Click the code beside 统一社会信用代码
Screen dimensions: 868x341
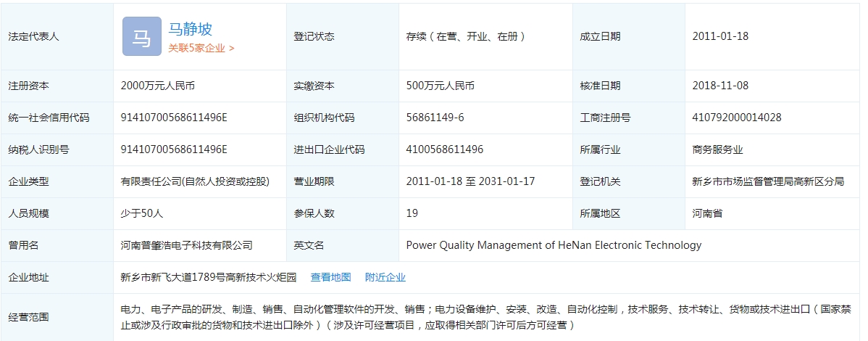(174, 118)
